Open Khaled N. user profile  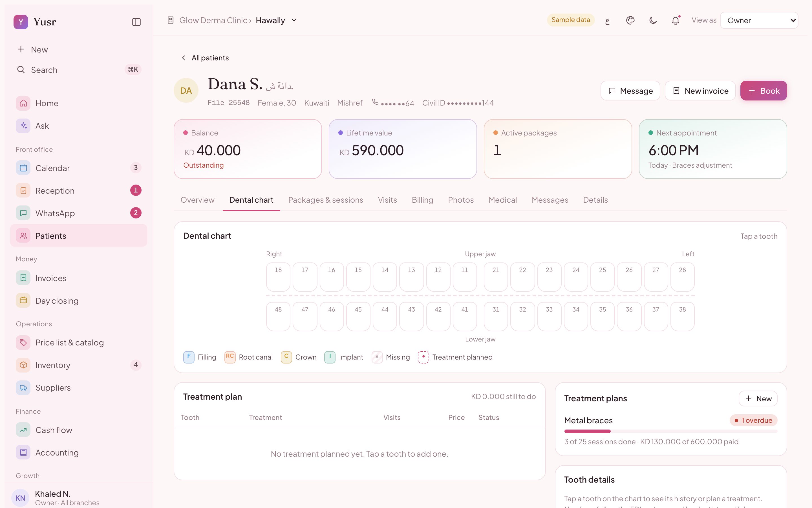point(78,498)
